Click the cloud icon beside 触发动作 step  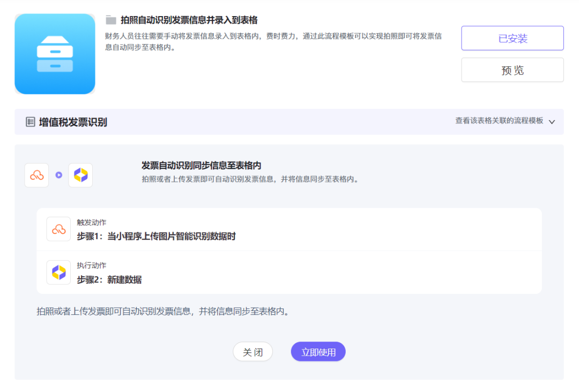(58, 229)
